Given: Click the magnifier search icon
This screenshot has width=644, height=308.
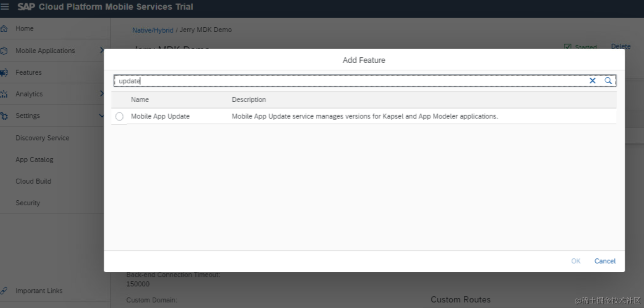Looking at the screenshot, I should point(608,81).
